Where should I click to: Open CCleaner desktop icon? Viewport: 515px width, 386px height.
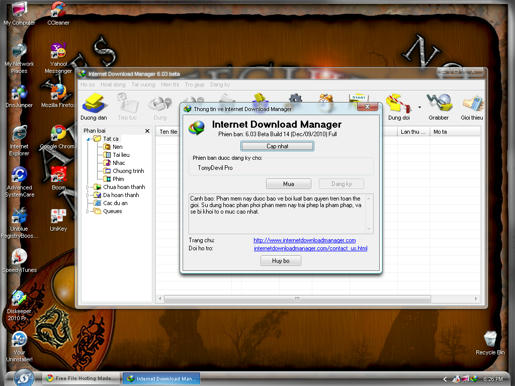(x=58, y=13)
